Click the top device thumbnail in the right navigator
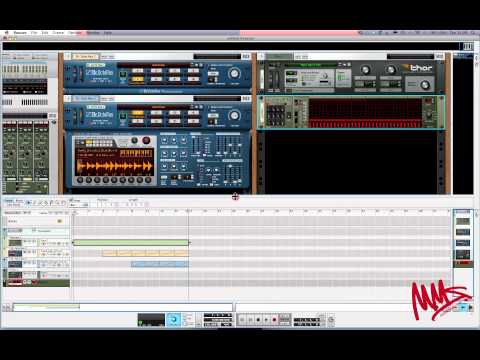 (x=463, y=221)
